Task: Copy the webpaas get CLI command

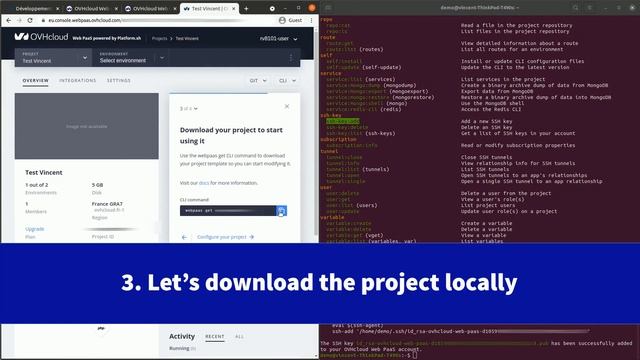Action: pyautogui.click(x=281, y=211)
